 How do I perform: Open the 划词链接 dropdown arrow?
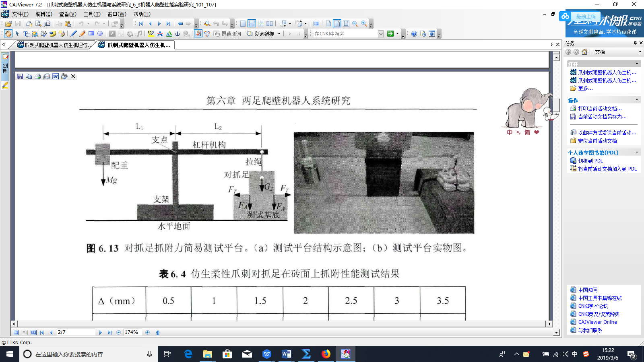tap(279, 34)
